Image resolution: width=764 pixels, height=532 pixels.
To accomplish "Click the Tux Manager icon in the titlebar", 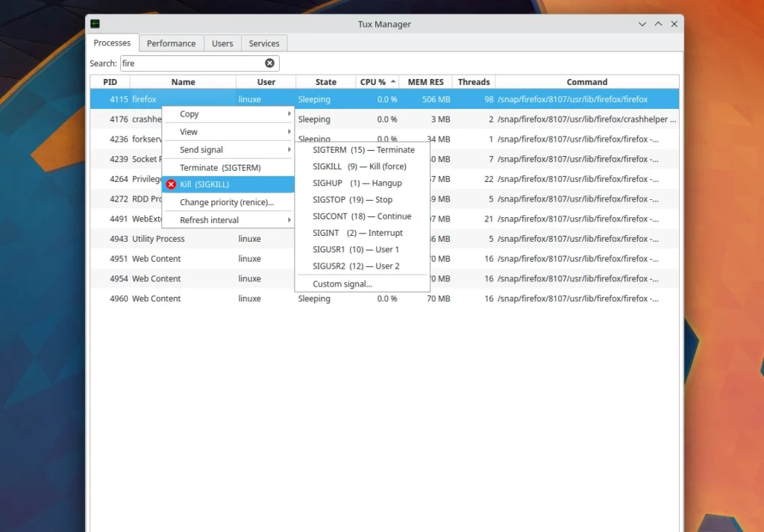I will [93, 23].
